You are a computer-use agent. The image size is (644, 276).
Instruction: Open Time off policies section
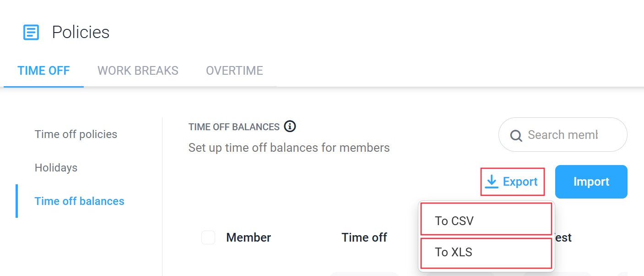(76, 134)
